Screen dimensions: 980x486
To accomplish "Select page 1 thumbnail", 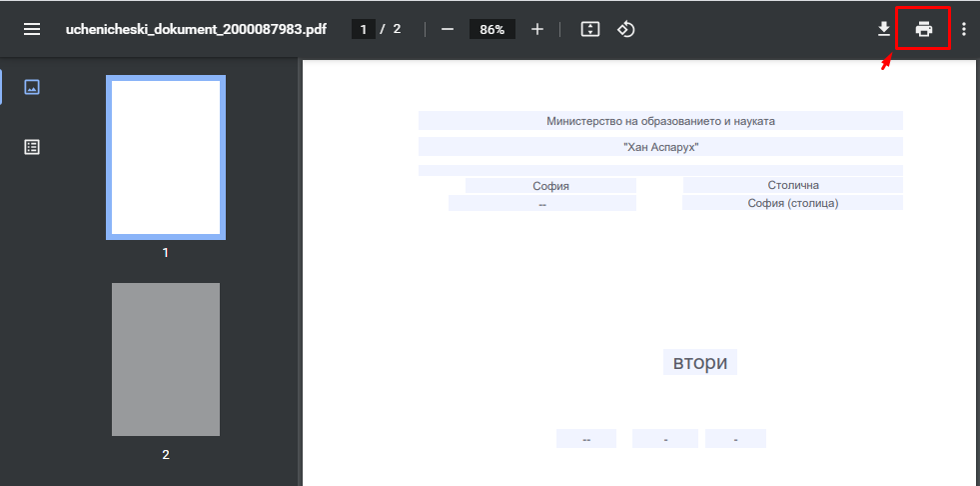I will (x=166, y=158).
